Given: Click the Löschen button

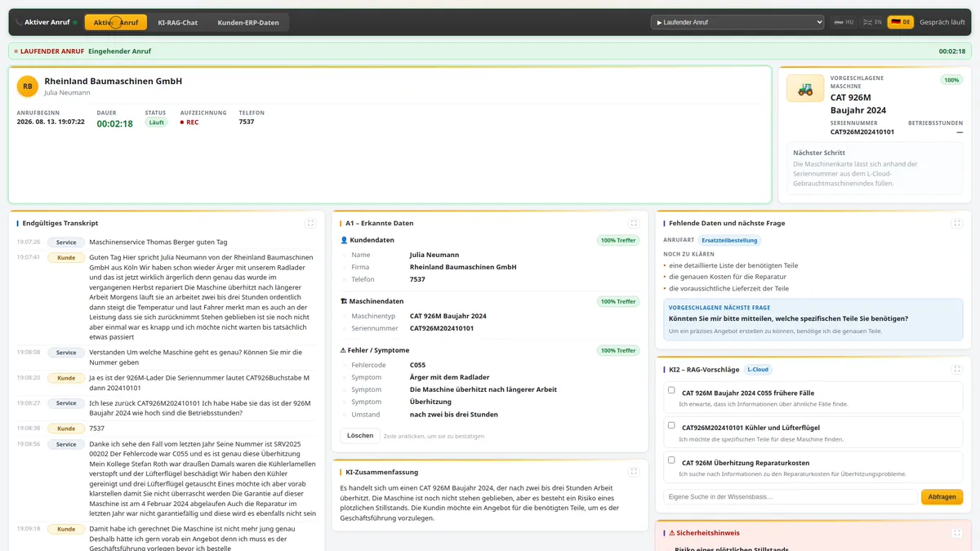Looking at the screenshot, I should 360,436.
